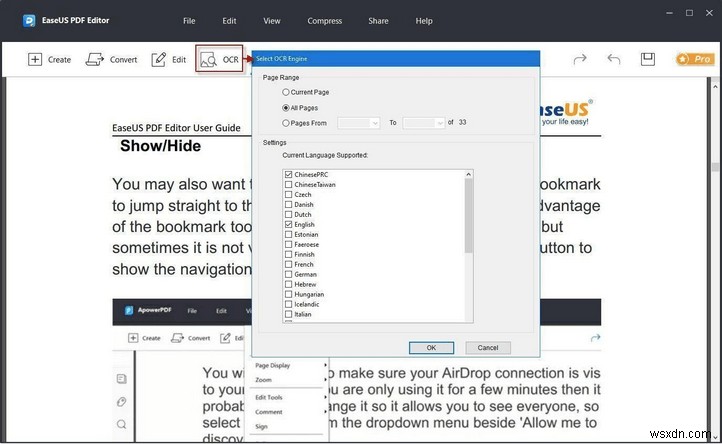Tick the Danish language checkbox
Screen dimensions: 723x444
click(x=289, y=204)
